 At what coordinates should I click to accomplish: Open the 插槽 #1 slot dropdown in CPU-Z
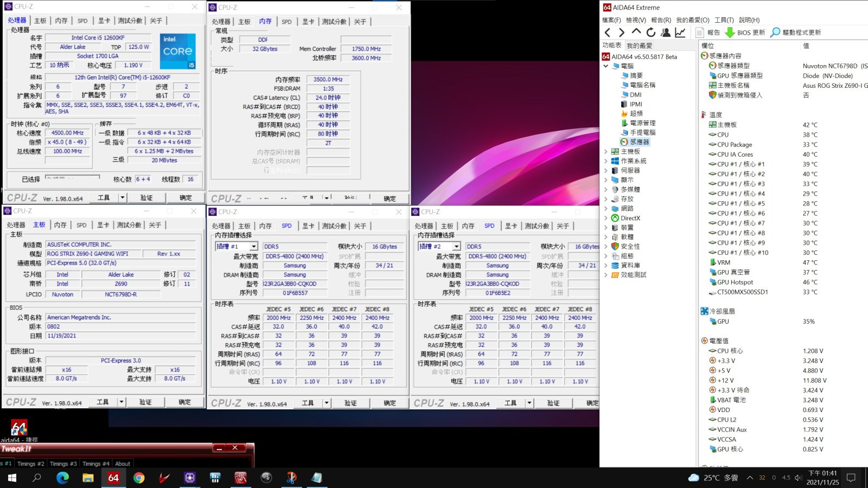(253, 246)
